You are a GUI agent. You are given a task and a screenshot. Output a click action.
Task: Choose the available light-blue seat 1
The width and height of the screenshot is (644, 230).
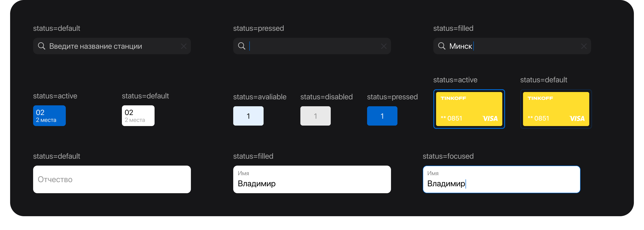248,116
